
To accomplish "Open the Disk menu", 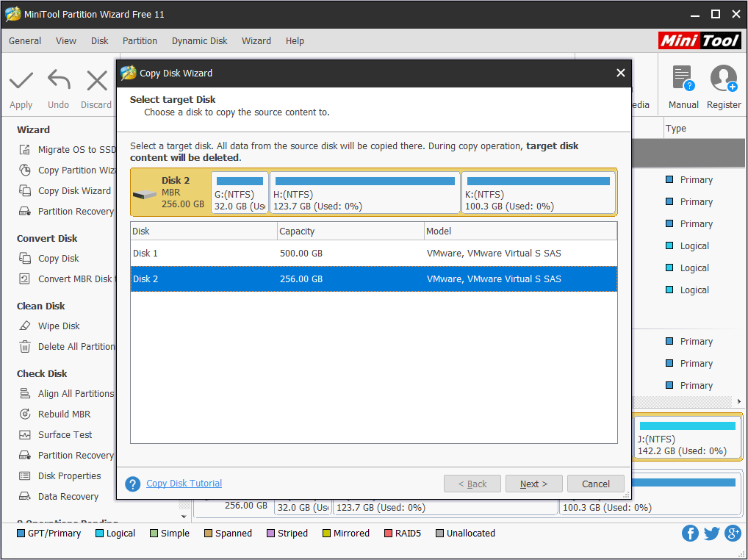I will pos(100,41).
